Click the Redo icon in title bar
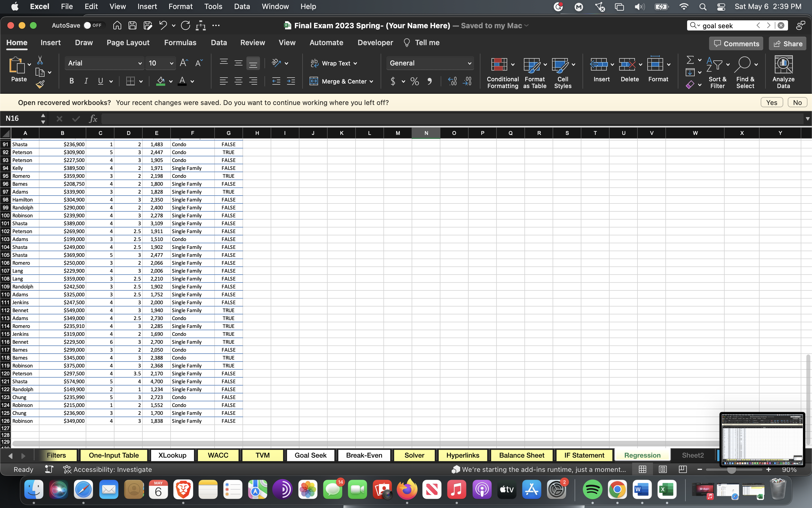This screenshot has width=812, height=508. point(185,25)
